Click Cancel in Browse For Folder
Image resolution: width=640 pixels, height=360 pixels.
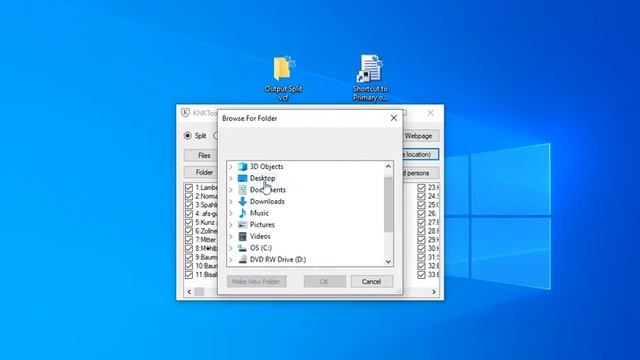pos(371,282)
